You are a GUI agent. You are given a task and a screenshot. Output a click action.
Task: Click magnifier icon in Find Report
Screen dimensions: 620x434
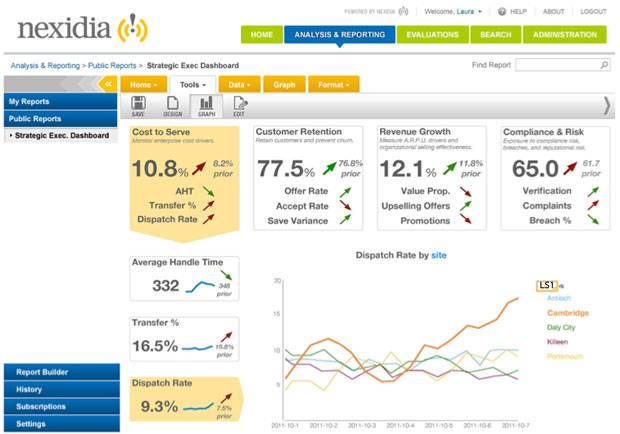point(604,65)
